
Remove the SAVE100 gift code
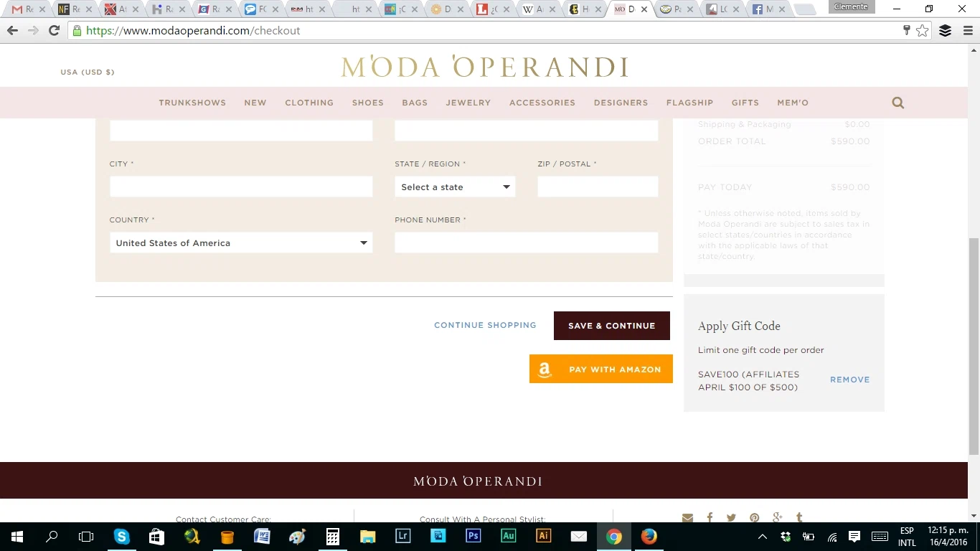point(849,380)
